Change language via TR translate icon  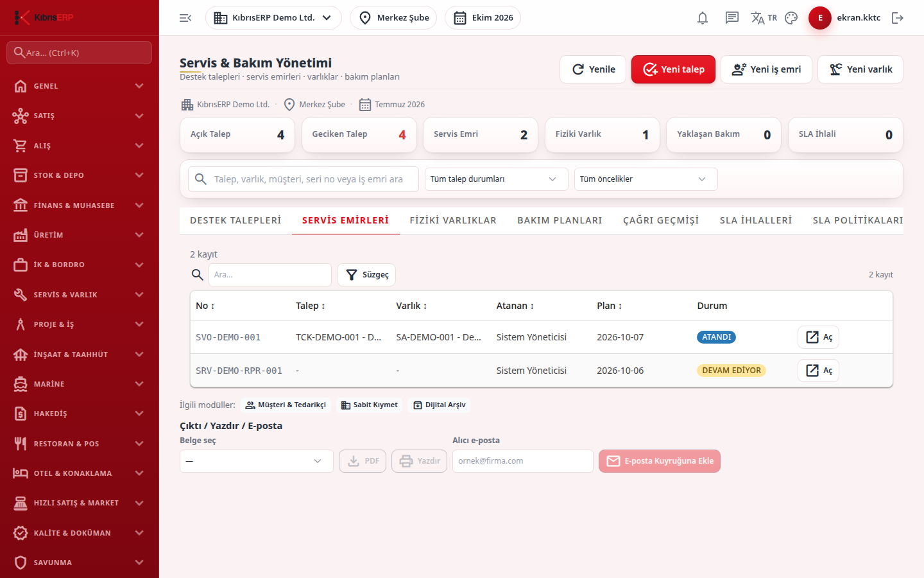pyautogui.click(x=764, y=18)
